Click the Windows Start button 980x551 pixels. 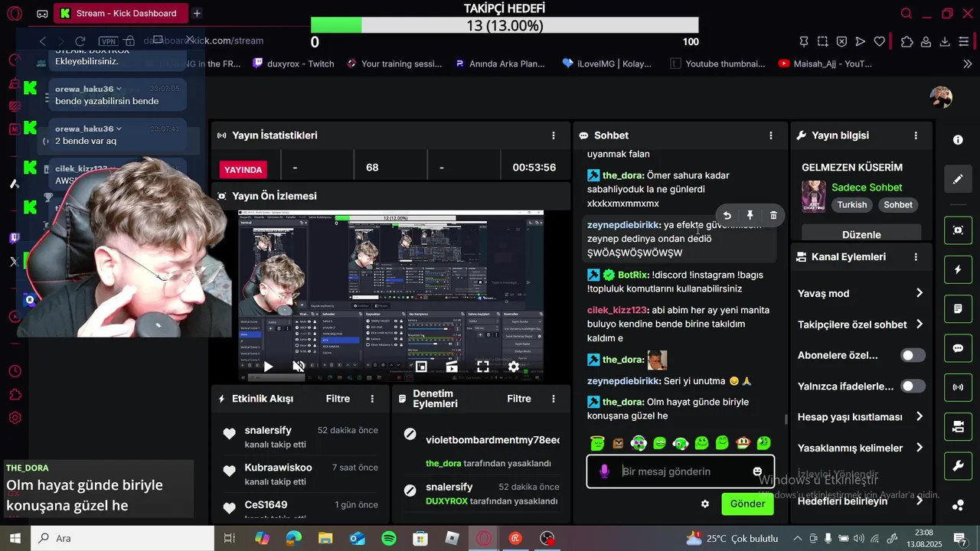coord(15,538)
